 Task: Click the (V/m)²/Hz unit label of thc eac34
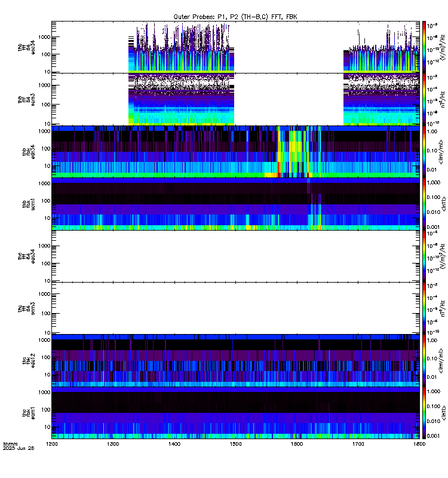pyautogui.click(x=442, y=256)
